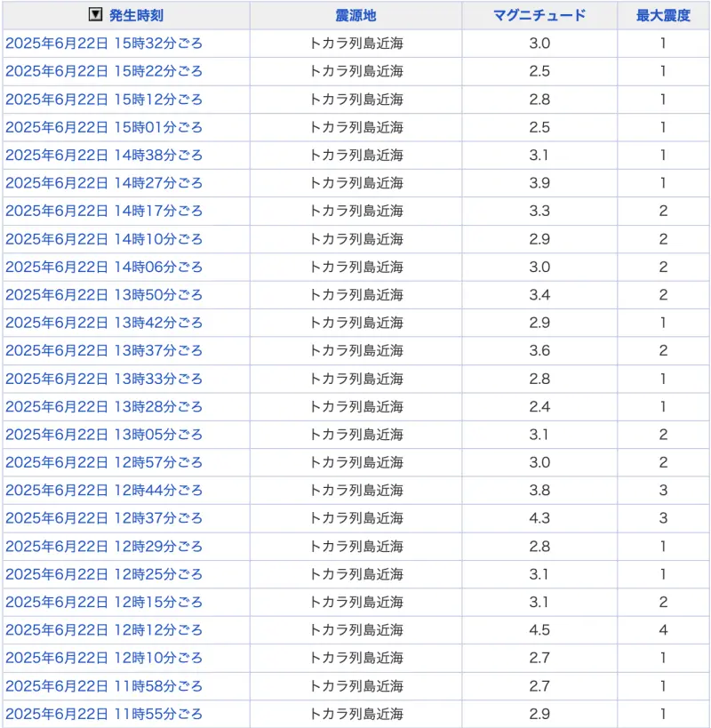Click the sort-descending arrow icon beside 発生時刻
Viewport: 711px width, 728px height.
(95, 15)
